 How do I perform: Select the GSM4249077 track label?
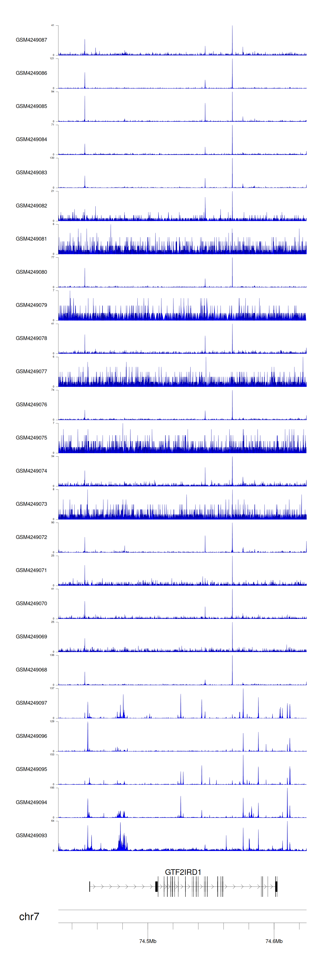pos(31,371)
